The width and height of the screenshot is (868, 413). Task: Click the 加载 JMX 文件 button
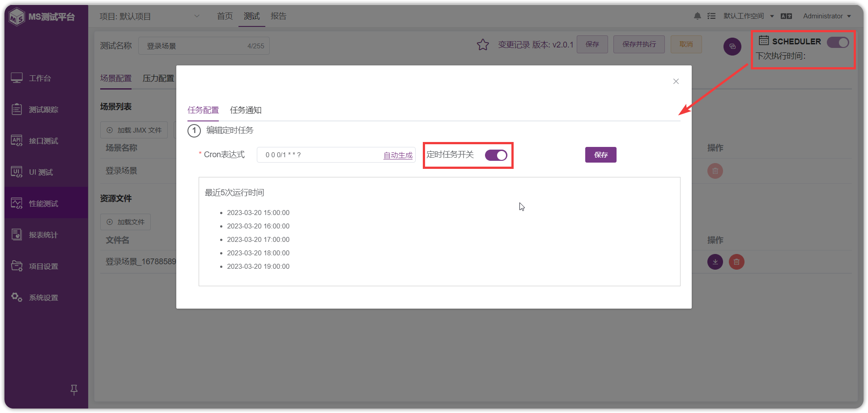coord(134,130)
